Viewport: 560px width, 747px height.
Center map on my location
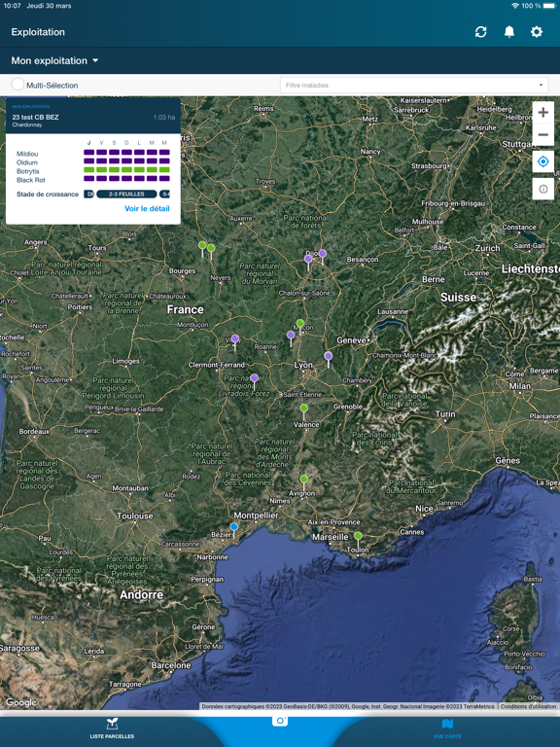(x=542, y=162)
